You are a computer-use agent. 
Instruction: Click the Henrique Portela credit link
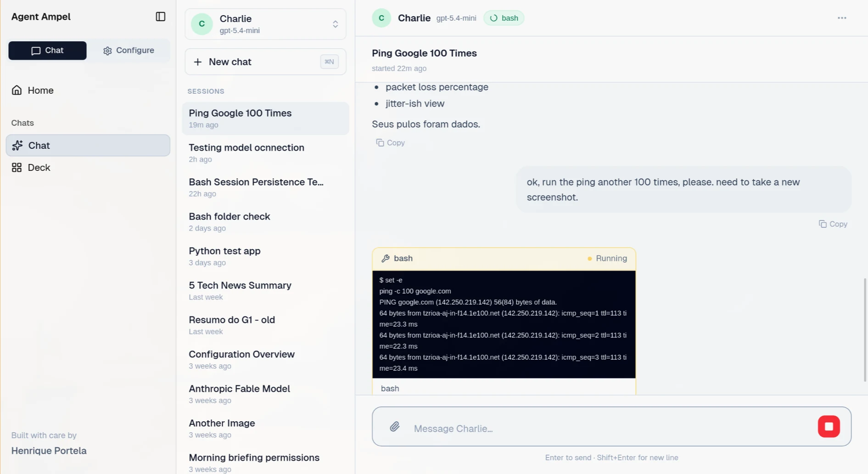tap(49, 451)
